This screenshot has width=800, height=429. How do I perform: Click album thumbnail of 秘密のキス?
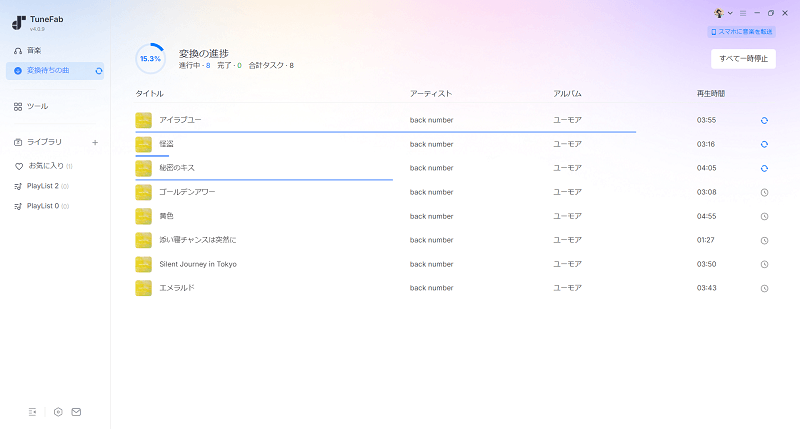143,168
